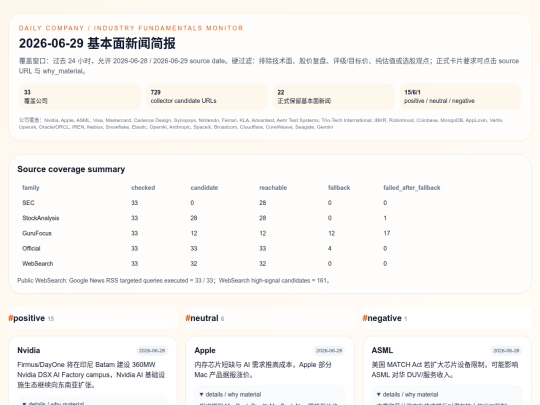The image size is (540, 405).
Task: Click the #positive section heading
Action: (x=31, y=318)
